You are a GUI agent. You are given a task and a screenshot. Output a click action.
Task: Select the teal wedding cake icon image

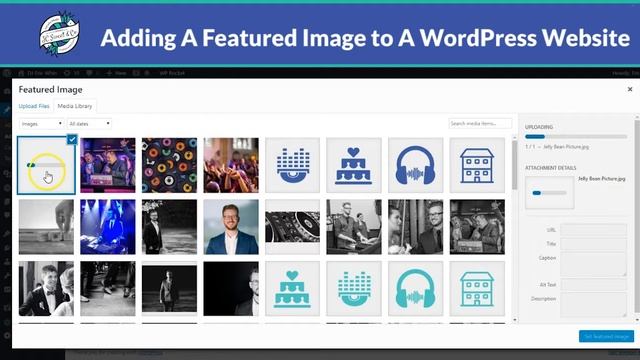click(292, 289)
